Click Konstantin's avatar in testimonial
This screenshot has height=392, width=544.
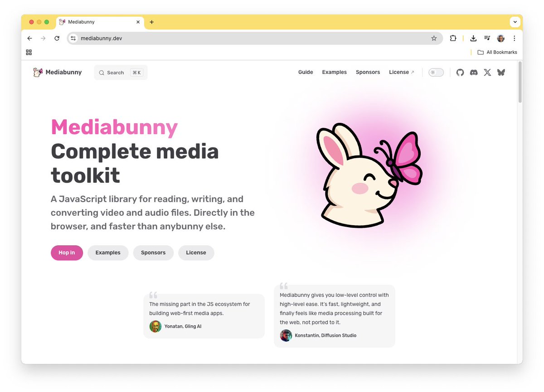tap(286, 335)
